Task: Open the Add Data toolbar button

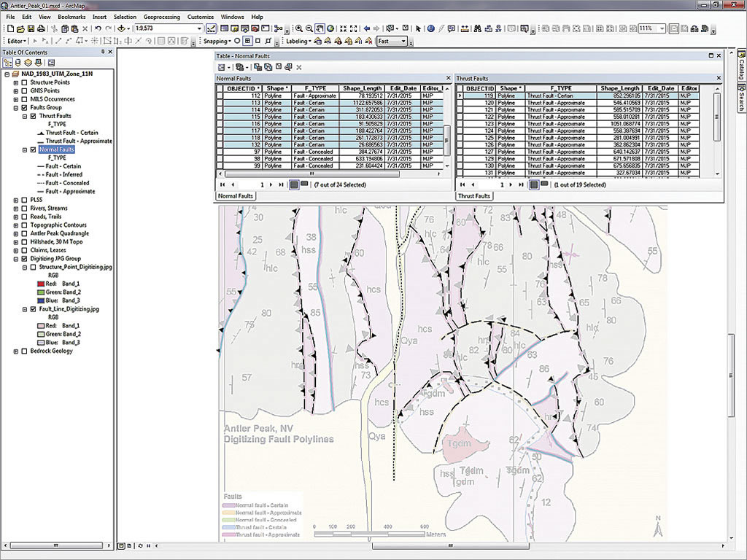Action: pyautogui.click(x=120, y=28)
